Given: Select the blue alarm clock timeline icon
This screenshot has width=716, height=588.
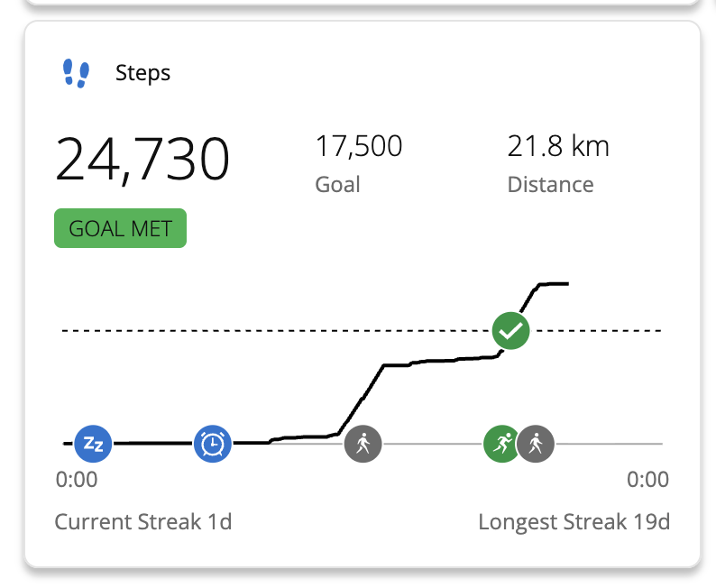Looking at the screenshot, I should click(213, 443).
